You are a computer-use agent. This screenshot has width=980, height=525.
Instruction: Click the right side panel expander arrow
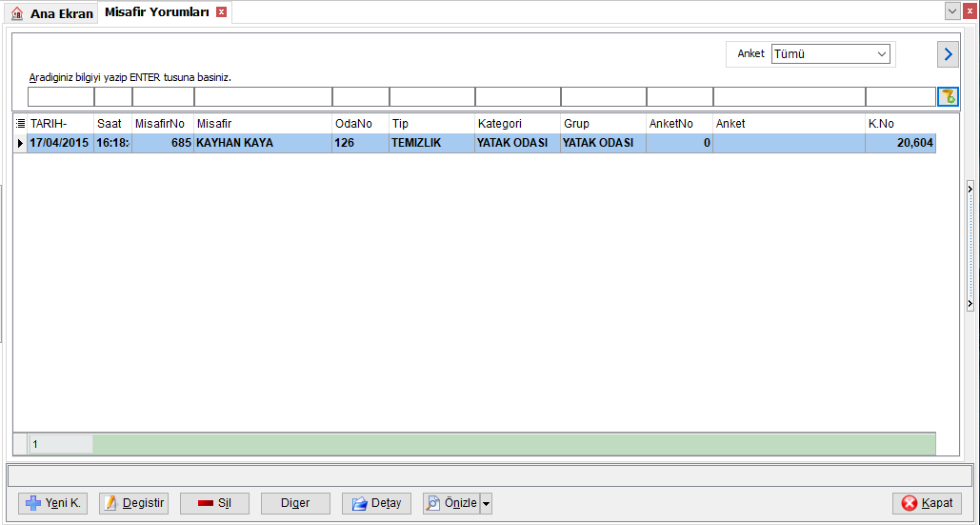(970, 188)
